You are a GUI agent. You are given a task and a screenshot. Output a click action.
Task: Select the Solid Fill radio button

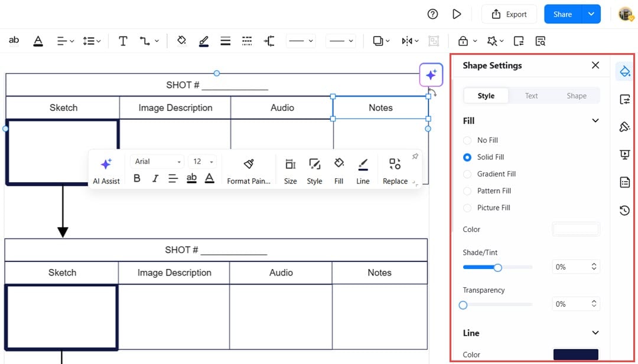tap(467, 157)
